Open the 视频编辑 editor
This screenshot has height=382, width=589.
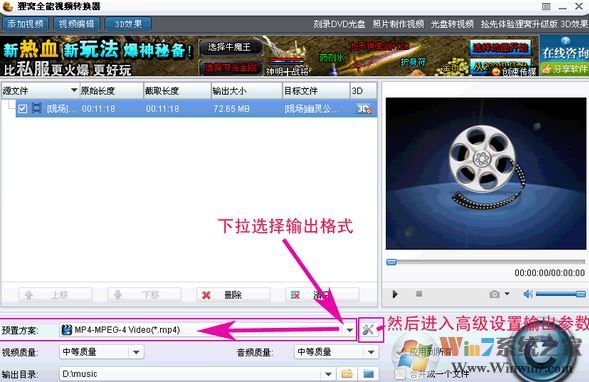point(77,24)
